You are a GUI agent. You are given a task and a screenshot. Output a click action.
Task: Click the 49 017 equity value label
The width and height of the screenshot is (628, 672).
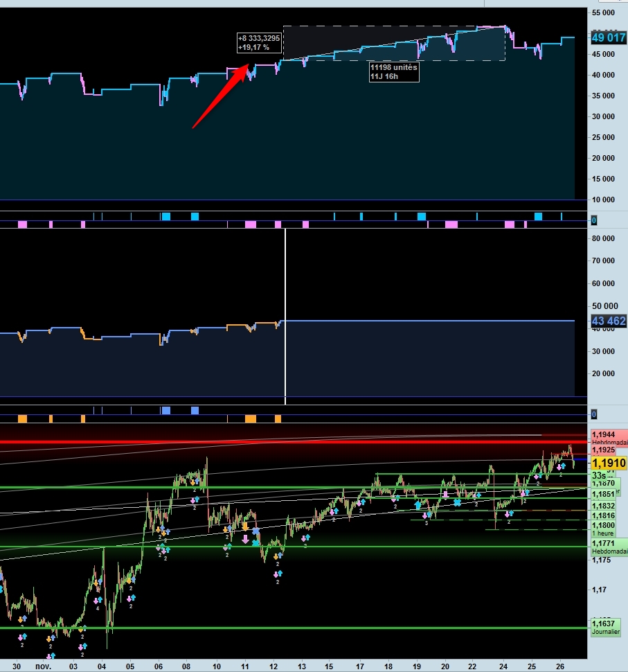point(609,37)
